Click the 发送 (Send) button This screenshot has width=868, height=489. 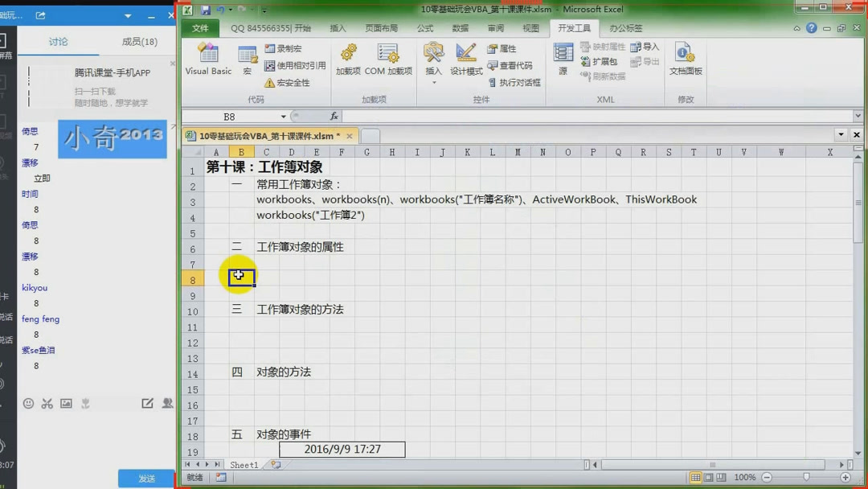(145, 477)
